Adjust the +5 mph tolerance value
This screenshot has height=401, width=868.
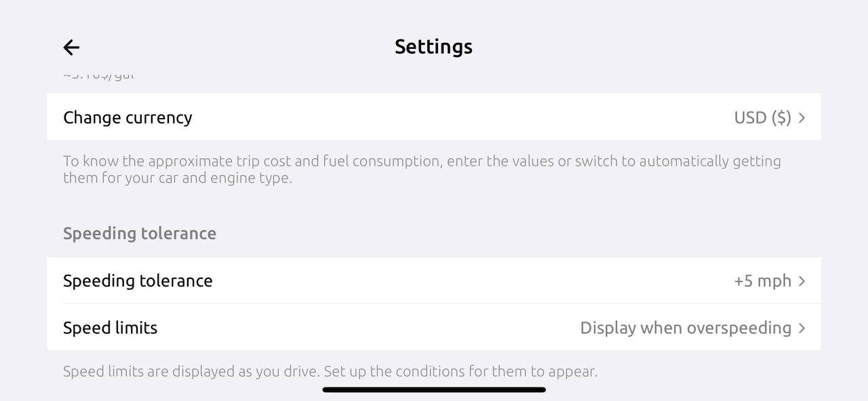(x=762, y=281)
